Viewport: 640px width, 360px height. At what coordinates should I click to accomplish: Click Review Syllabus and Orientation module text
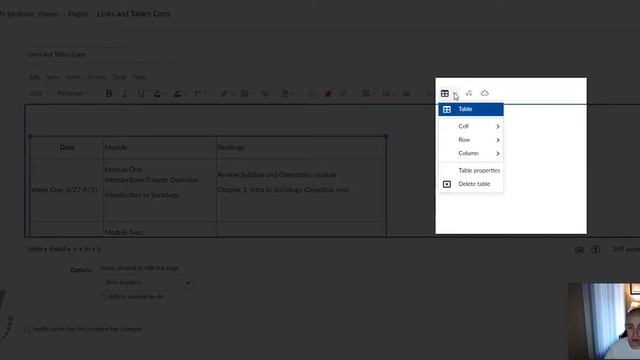coord(277,175)
